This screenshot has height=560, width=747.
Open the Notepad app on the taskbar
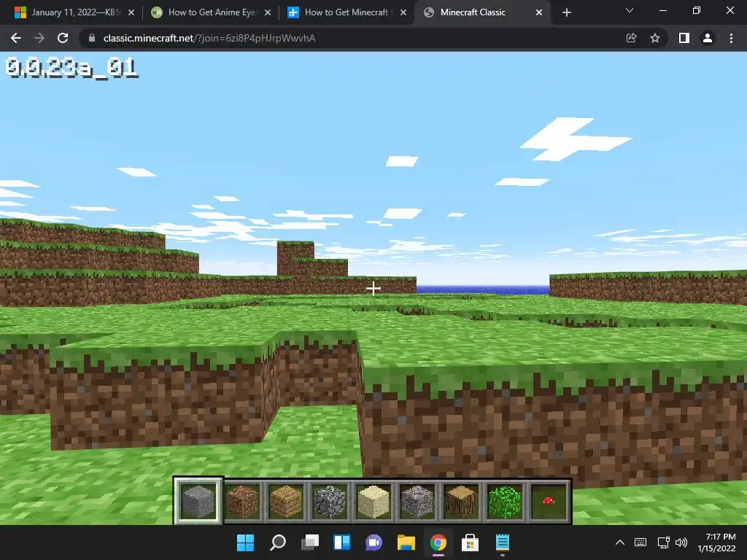(x=502, y=542)
